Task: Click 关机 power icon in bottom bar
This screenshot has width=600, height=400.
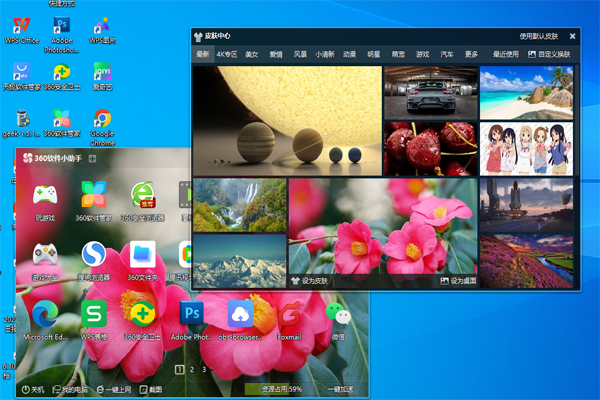Action: coord(33,389)
